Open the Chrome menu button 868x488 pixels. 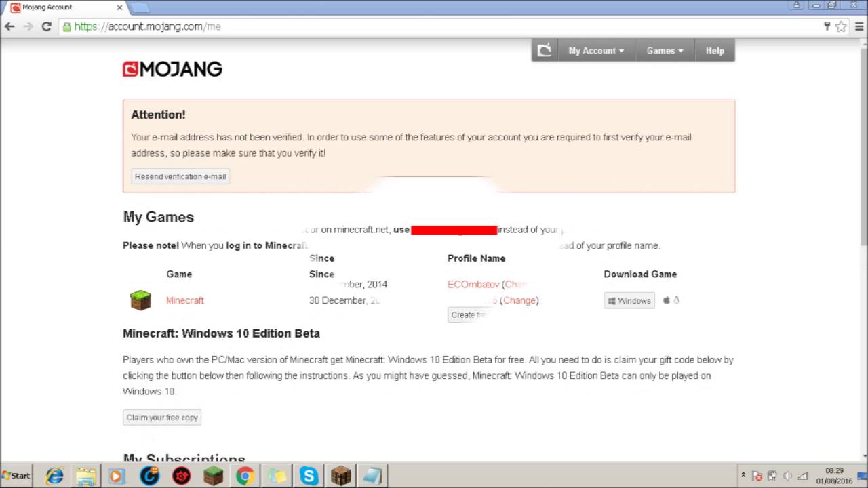pyautogui.click(x=860, y=26)
